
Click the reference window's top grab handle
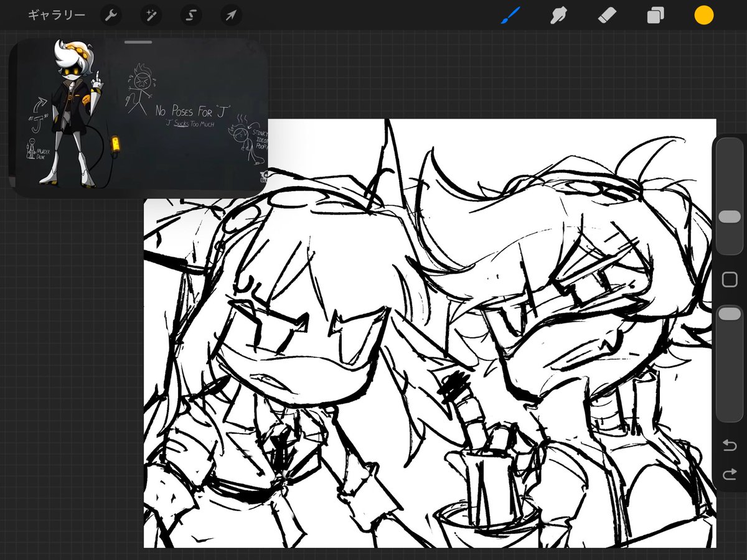pos(138,42)
